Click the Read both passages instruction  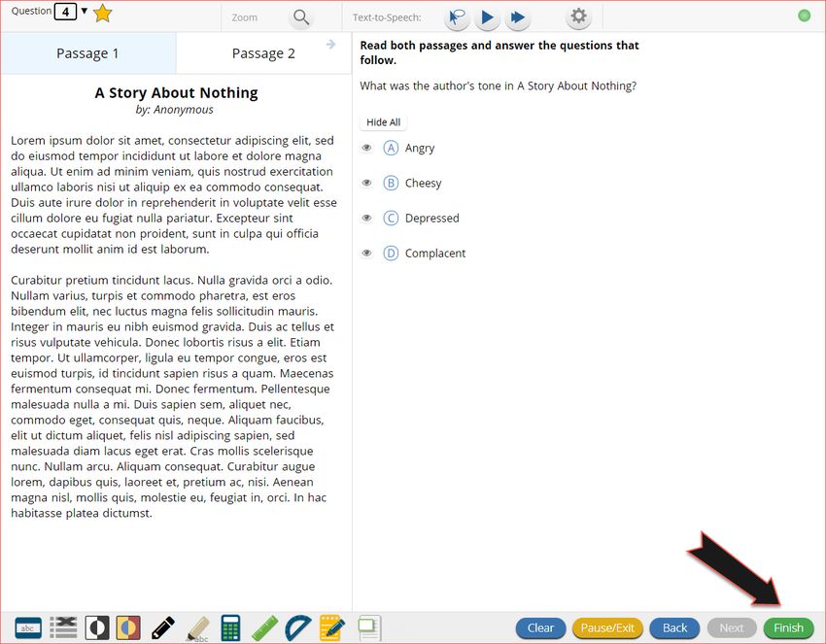(x=499, y=52)
